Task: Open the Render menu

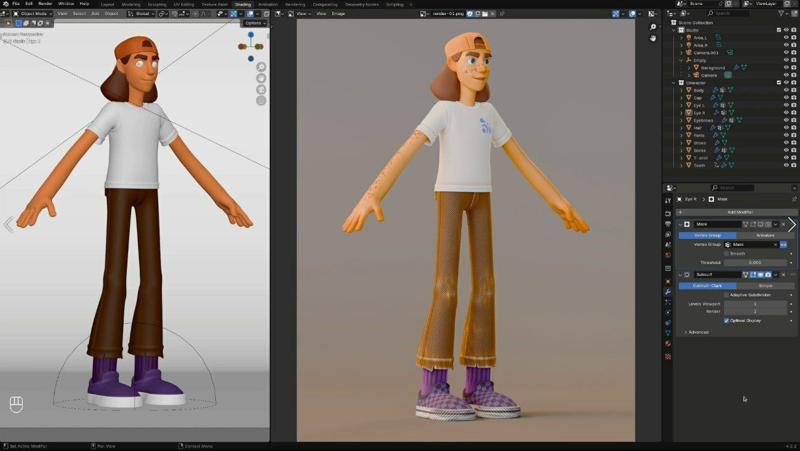Action: 46,4
